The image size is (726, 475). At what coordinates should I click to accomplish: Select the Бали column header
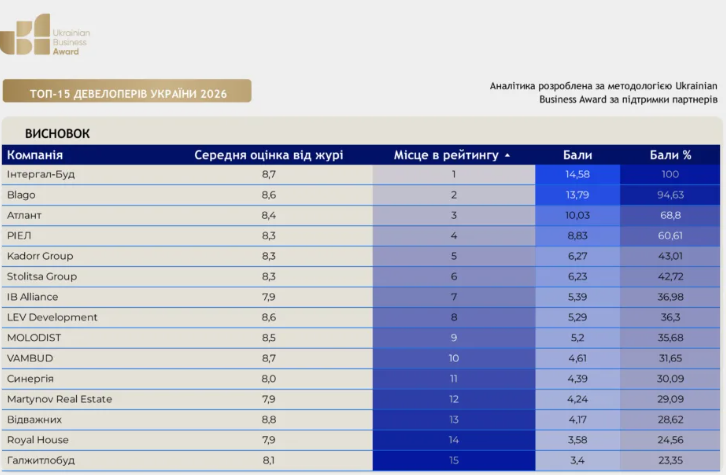577,155
